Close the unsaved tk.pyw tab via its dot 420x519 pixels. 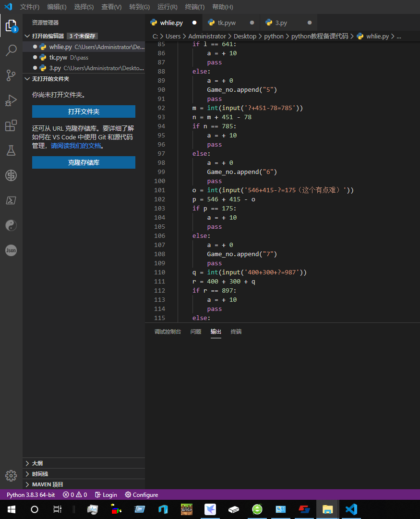coord(252,23)
